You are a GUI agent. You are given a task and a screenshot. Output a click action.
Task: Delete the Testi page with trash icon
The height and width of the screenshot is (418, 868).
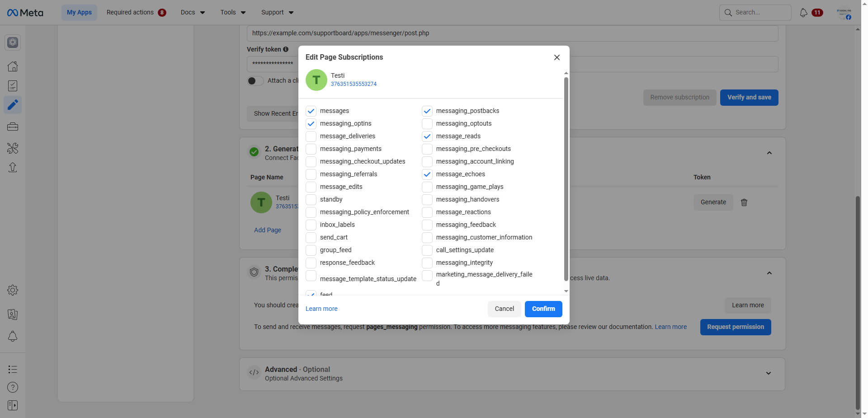click(744, 202)
